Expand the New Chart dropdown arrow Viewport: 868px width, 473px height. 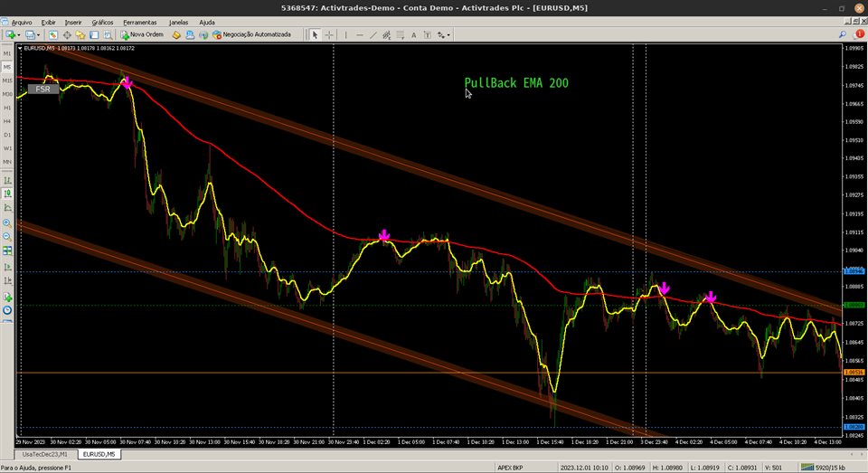pyautogui.click(x=18, y=35)
